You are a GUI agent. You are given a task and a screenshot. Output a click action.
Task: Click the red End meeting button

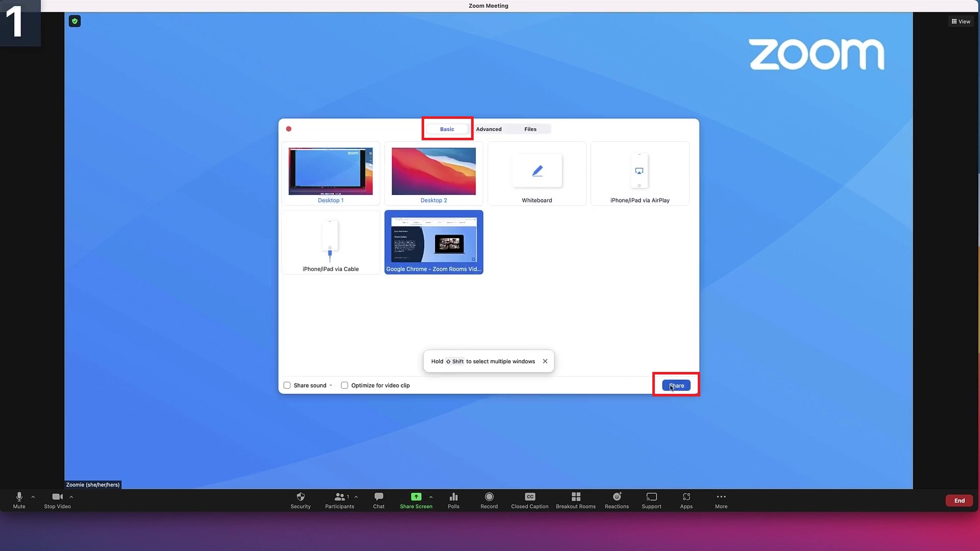click(960, 500)
